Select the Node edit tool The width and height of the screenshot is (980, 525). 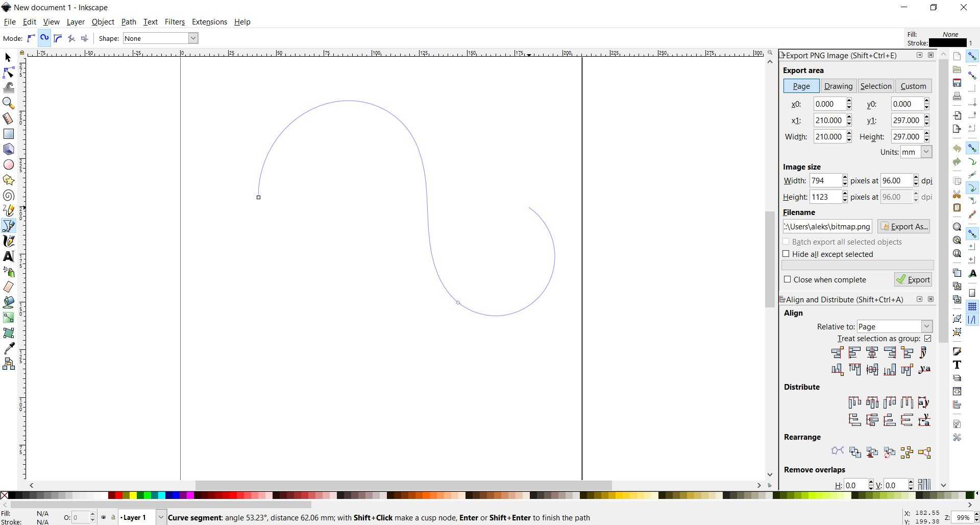point(9,73)
